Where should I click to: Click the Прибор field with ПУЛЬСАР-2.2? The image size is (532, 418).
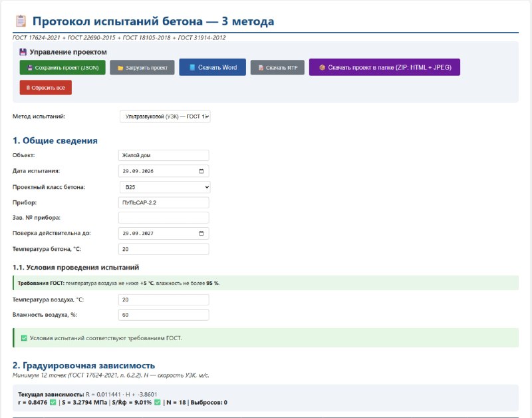[x=164, y=203]
